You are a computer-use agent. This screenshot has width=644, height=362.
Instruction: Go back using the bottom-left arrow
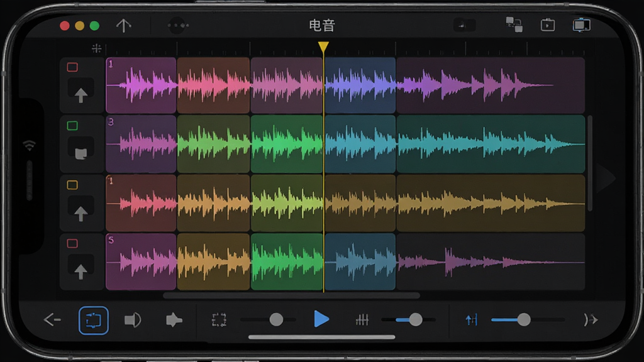52,319
